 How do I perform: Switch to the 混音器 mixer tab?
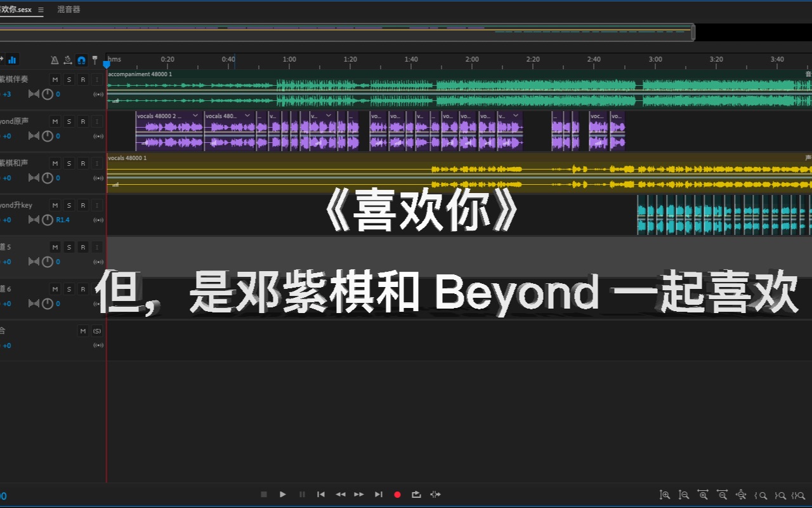69,9
